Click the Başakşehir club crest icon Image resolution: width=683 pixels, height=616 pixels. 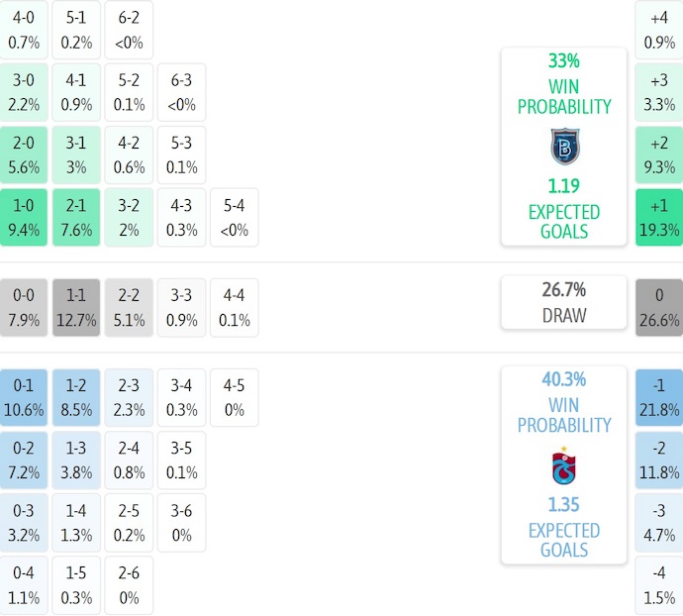[x=563, y=147]
